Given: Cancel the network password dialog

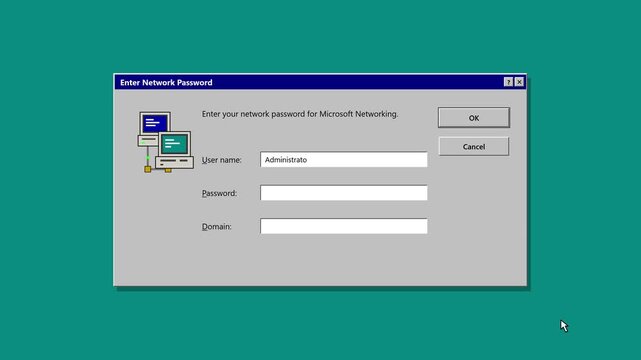Looking at the screenshot, I should tap(473, 146).
